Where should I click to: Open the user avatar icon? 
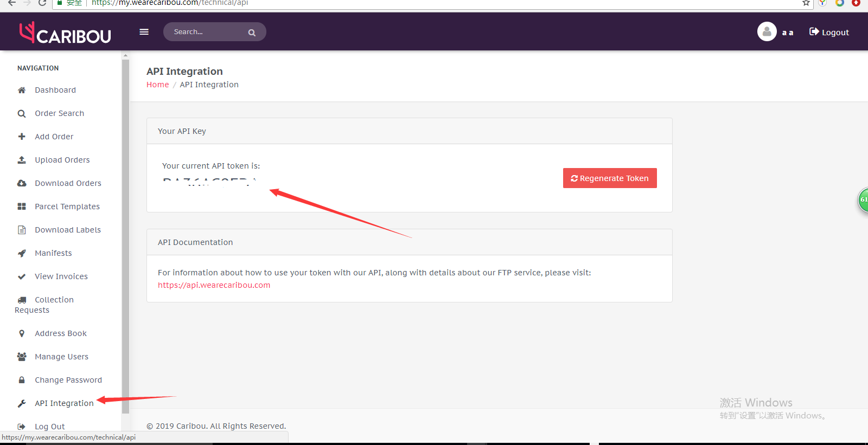[x=767, y=31]
